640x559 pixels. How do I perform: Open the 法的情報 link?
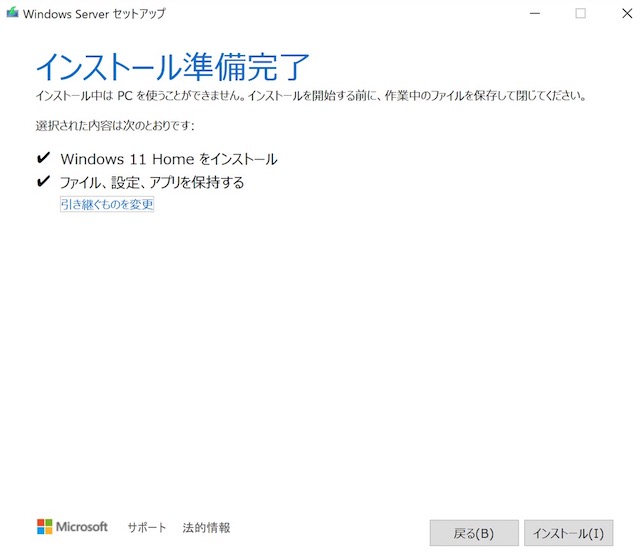point(206,527)
